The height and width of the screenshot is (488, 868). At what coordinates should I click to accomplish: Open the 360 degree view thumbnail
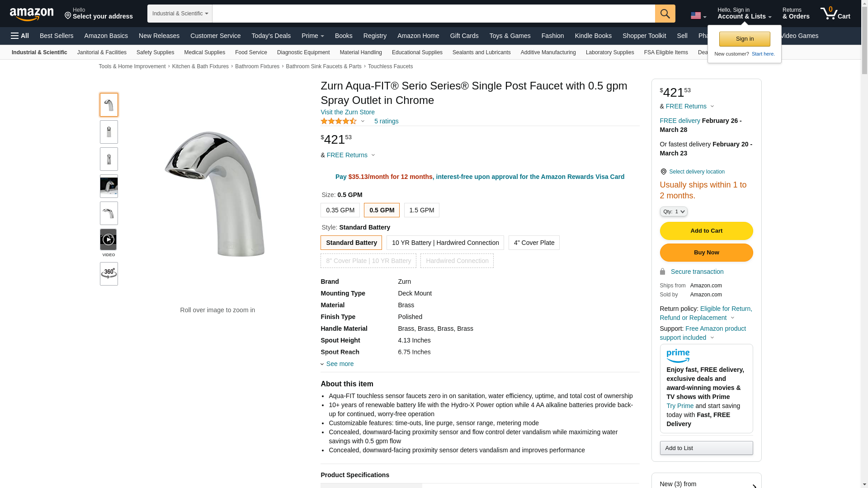pyautogui.click(x=109, y=274)
